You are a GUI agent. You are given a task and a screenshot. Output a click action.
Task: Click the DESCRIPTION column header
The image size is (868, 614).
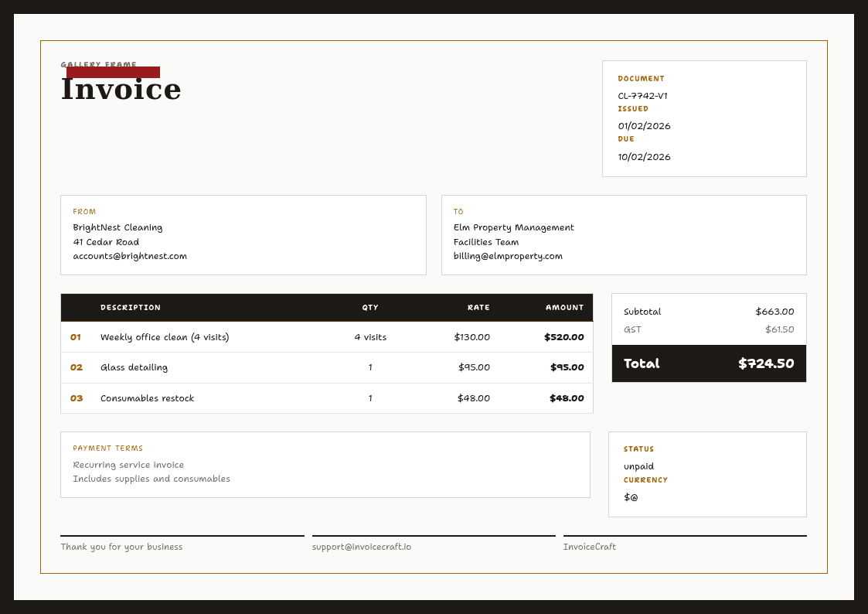click(x=130, y=307)
